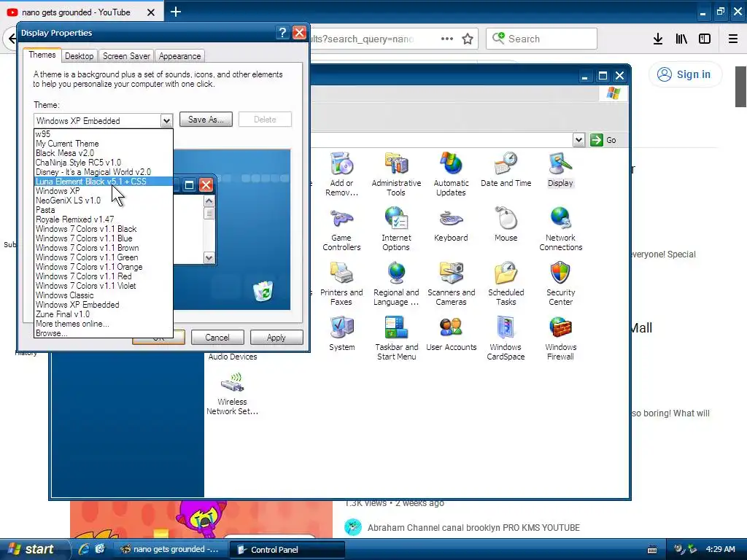The image size is (747, 560).
Task: Click the Apply button
Action: pos(276,338)
